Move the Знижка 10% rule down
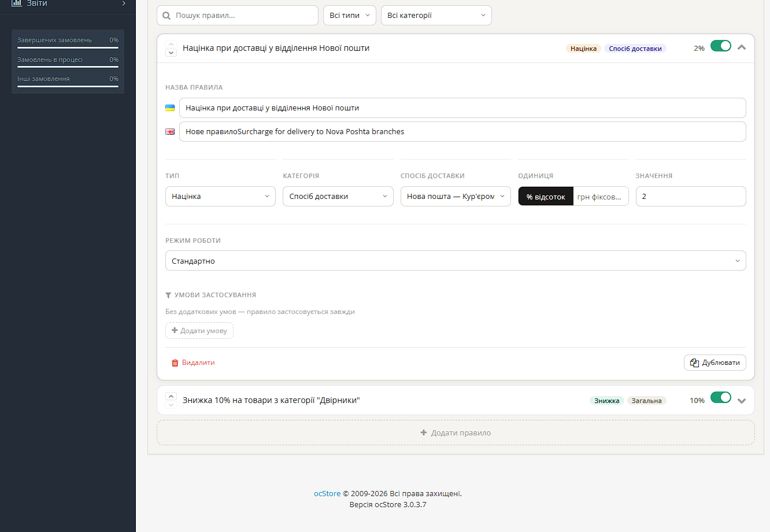Image resolution: width=770 pixels, height=532 pixels. (171, 405)
